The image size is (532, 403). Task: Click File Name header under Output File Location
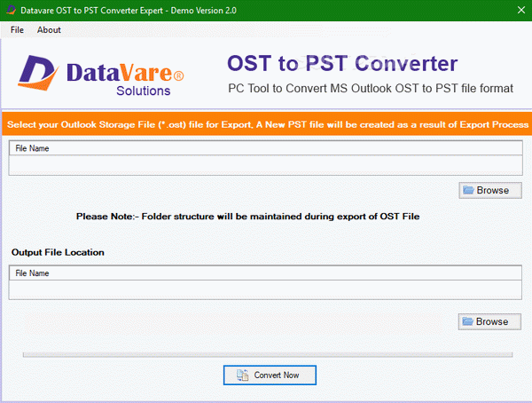(265, 273)
